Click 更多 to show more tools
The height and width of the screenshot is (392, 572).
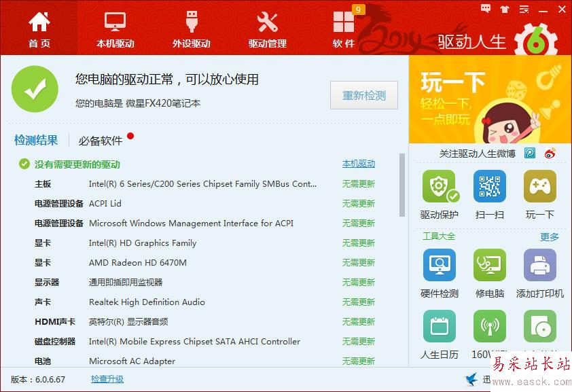point(550,237)
